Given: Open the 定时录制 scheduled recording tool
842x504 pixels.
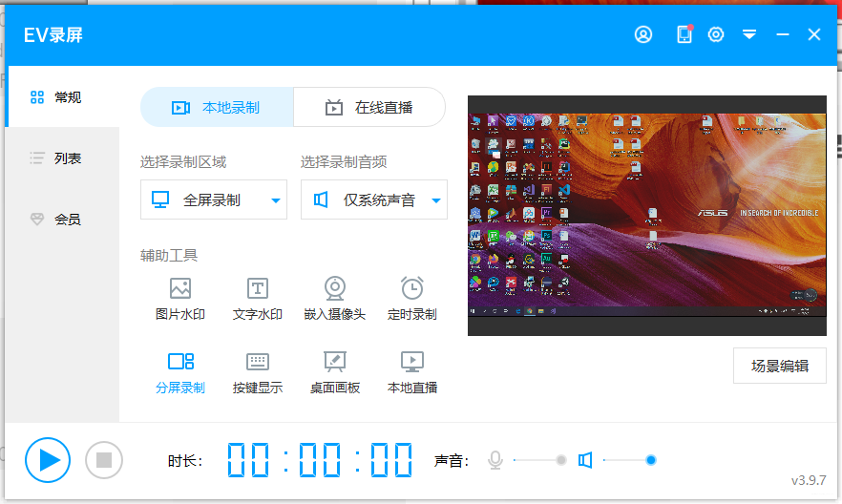Looking at the screenshot, I should point(411,300).
